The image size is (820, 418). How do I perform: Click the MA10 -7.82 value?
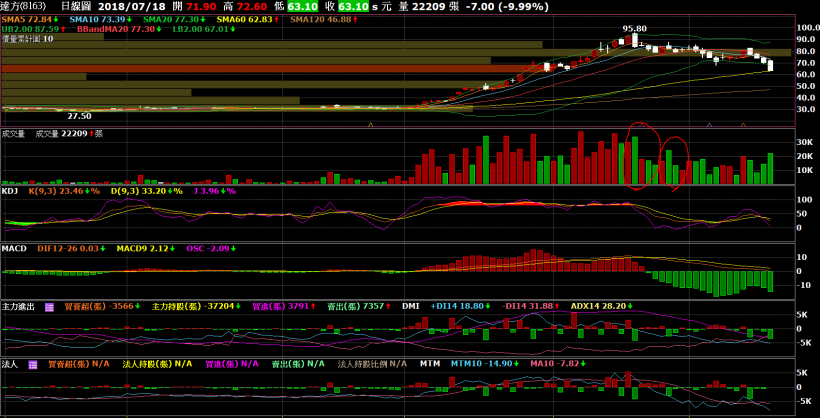557,365
